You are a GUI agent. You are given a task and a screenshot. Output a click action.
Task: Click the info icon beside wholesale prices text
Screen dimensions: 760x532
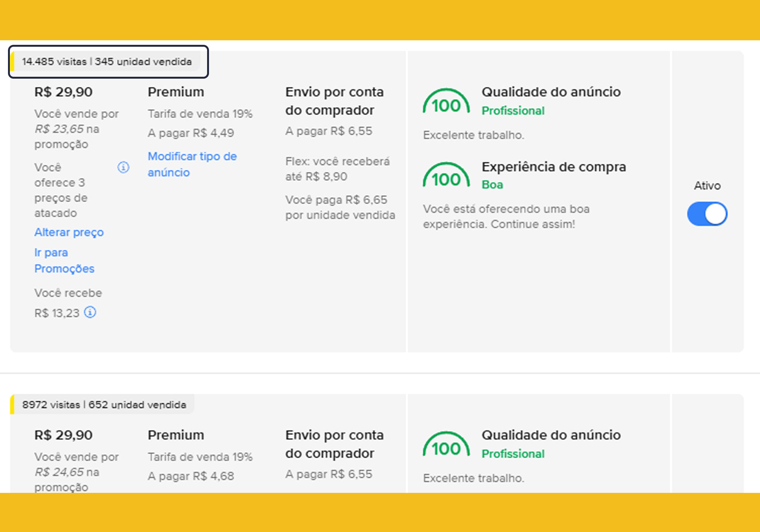[x=123, y=167]
